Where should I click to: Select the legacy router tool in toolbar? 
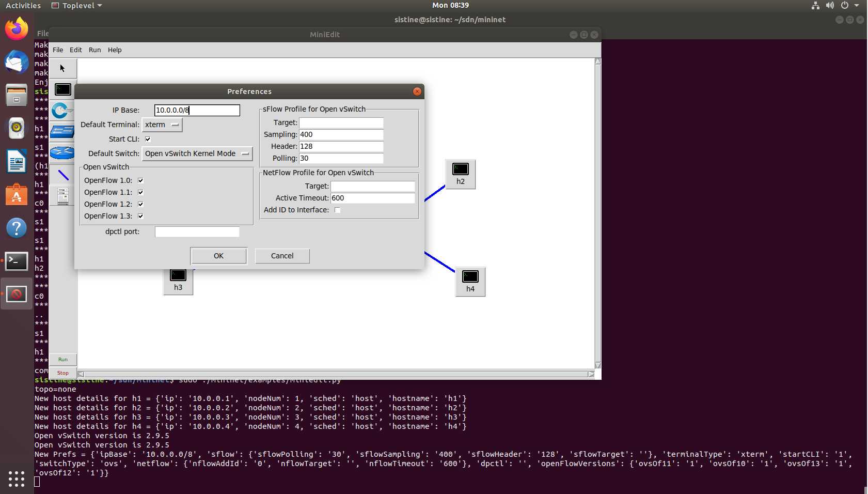pos(62,153)
